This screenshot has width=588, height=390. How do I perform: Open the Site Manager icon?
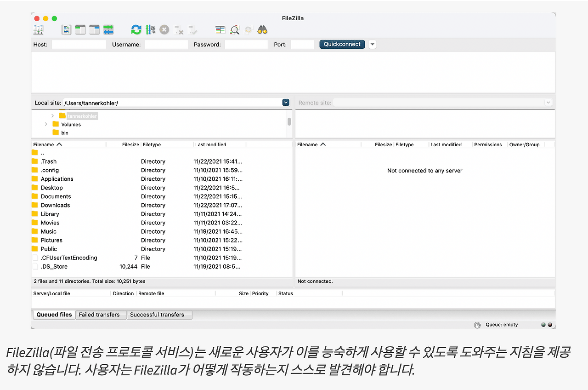click(39, 30)
